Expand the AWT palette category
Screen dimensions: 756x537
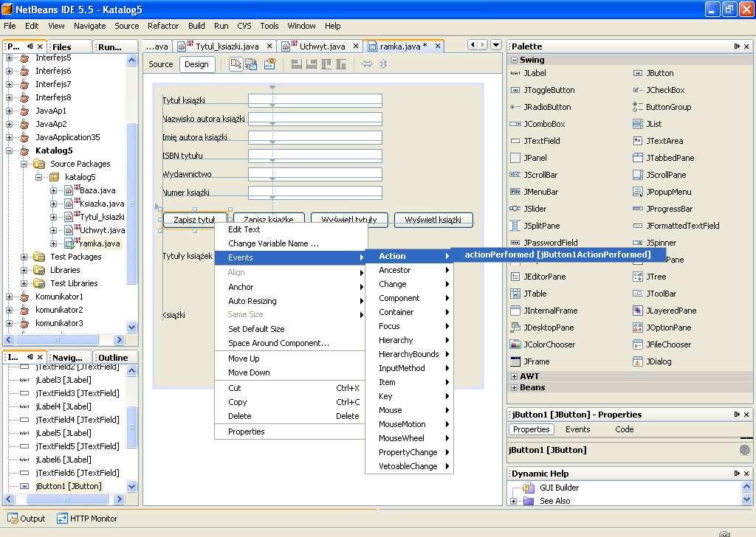tap(514, 376)
